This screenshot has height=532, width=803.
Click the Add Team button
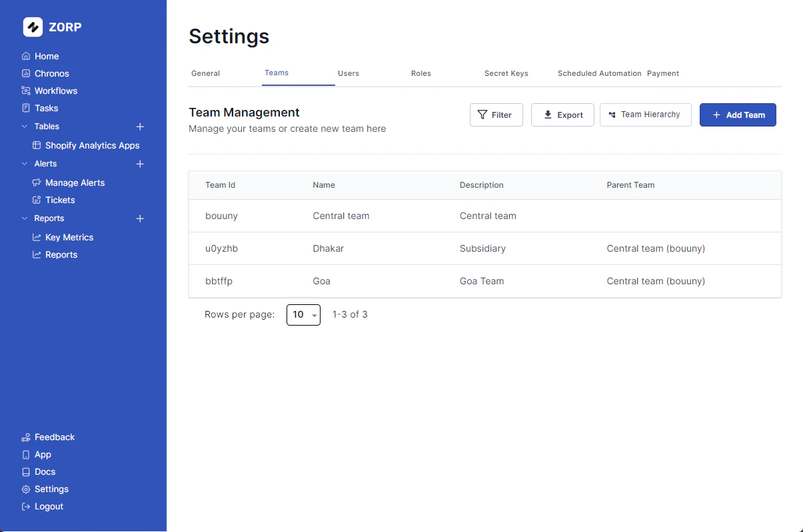[x=738, y=115]
